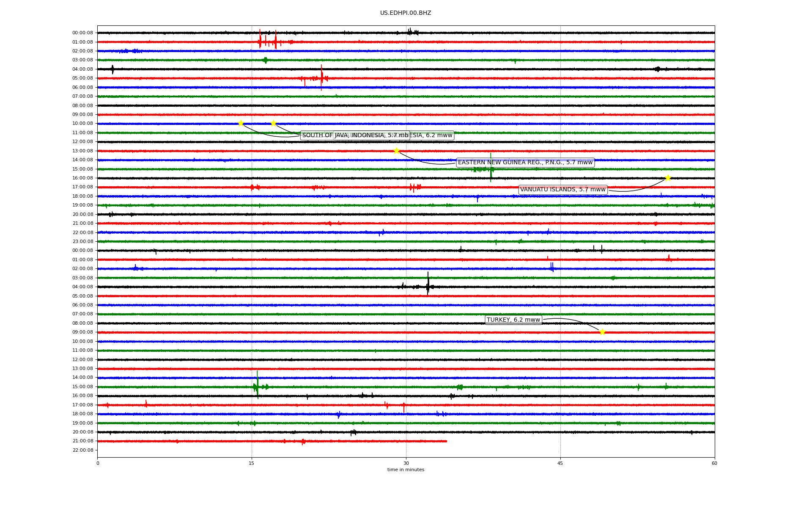Click the topmost 00:00:08 time label
This screenshot has width=812, height=508.
click(x=82, y=33)
